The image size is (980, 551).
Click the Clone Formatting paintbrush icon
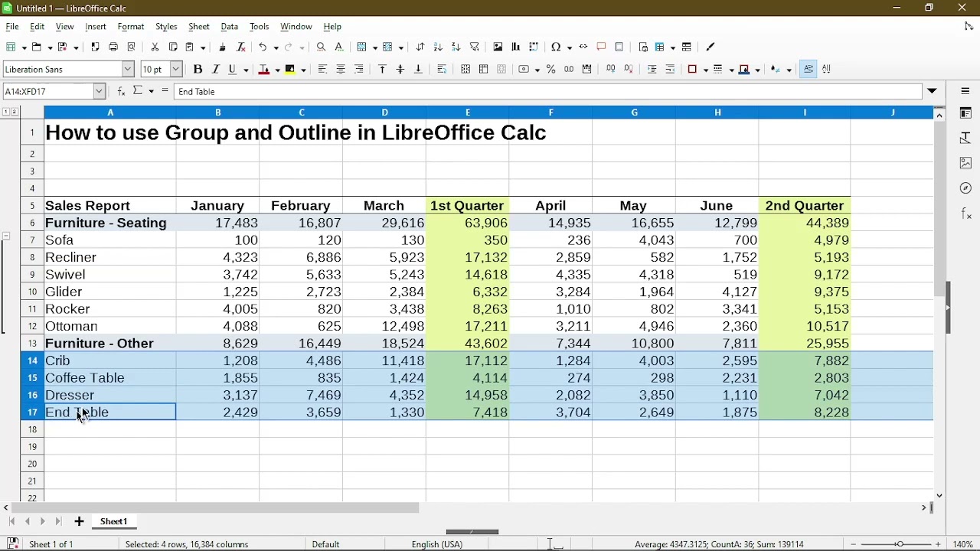tap(223, 47)
